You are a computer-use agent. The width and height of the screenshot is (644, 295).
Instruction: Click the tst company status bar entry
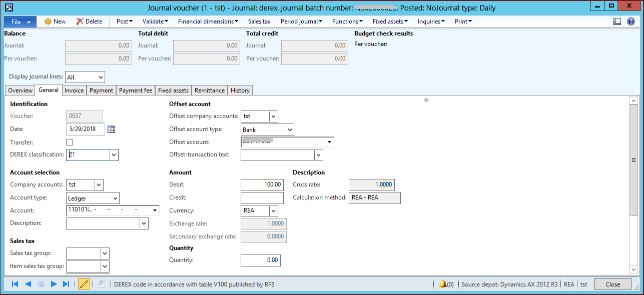pyautogui.click(x=583, y=284)
